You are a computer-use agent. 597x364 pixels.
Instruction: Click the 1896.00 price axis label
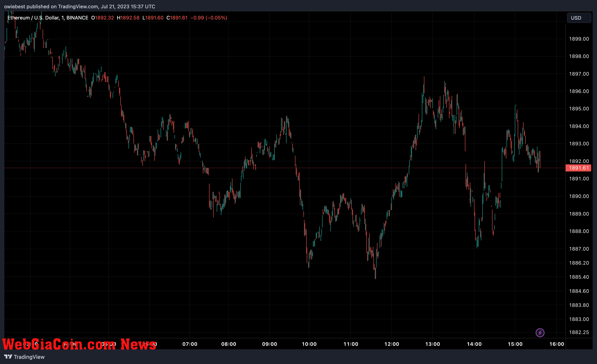pyautogui.click(x=579, y=91)
